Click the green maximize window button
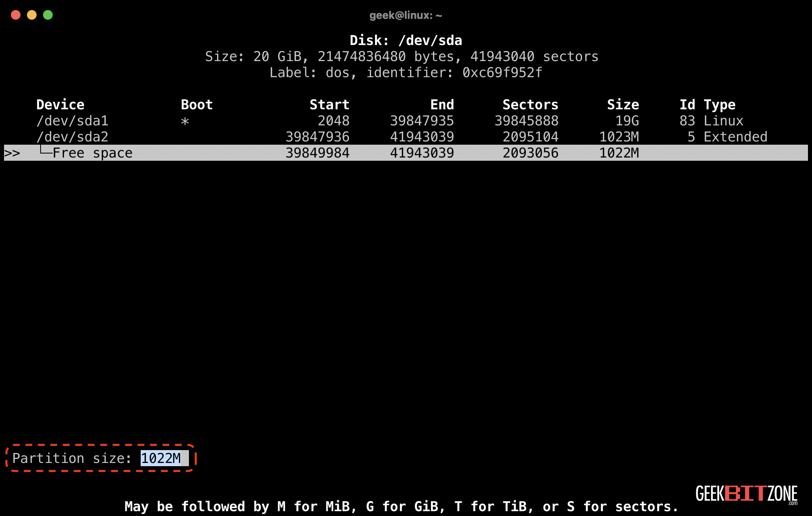Image resolution: width=812 pixels, height=516 pixels. point(48,15)
